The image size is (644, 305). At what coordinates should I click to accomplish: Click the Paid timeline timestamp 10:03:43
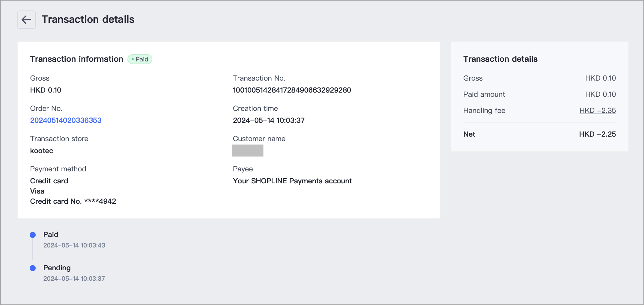[74, 245]
